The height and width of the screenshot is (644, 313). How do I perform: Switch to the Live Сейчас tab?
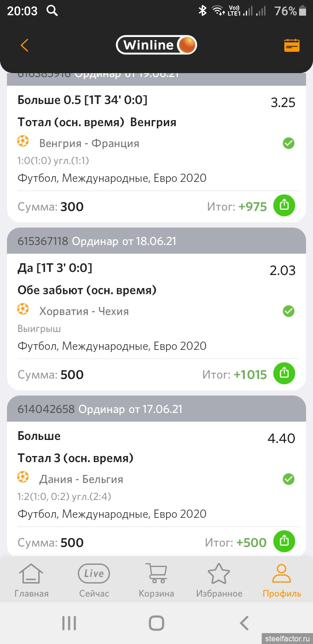pyautogui.click(x=94, y=580)
